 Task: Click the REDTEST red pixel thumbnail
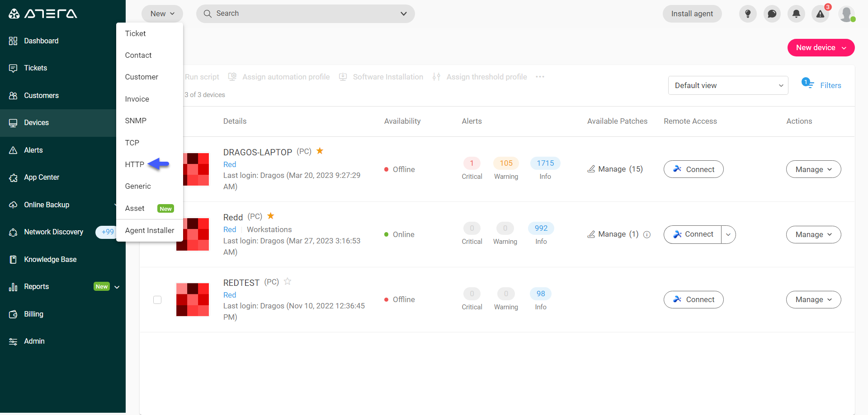(x=193, y=299)
